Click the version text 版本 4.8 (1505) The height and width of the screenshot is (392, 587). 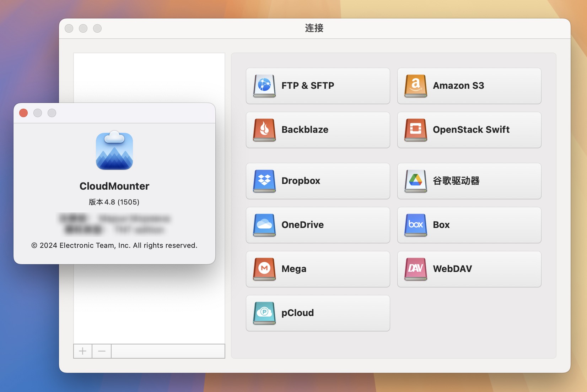click(x=114, y=202)
